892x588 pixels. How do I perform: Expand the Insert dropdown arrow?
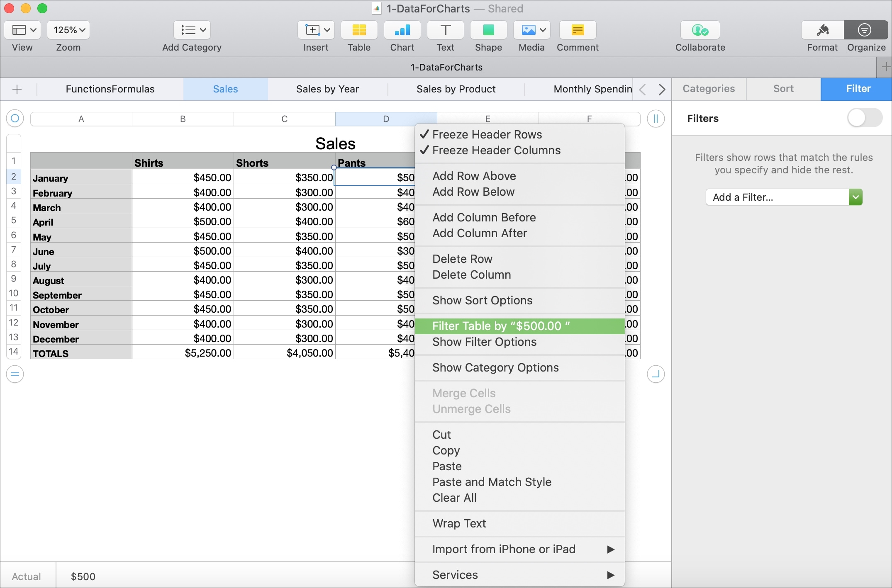tap(327, 30)
